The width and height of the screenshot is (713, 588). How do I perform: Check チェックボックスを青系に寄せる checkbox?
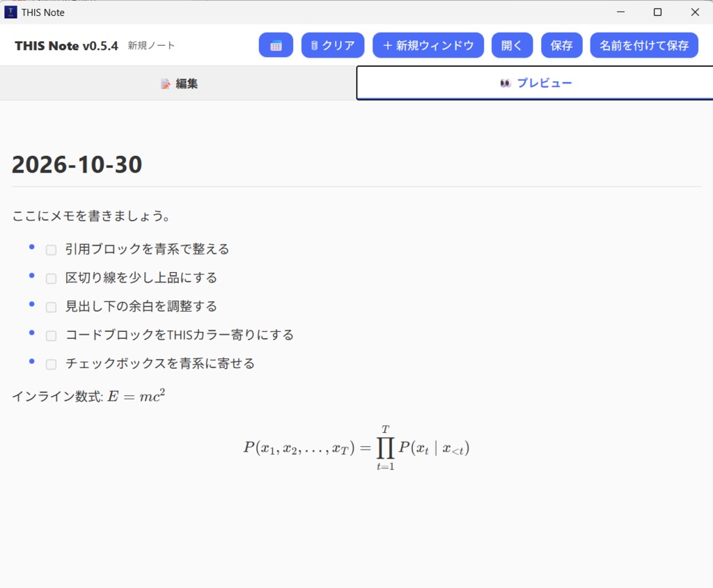pos(51,365)
